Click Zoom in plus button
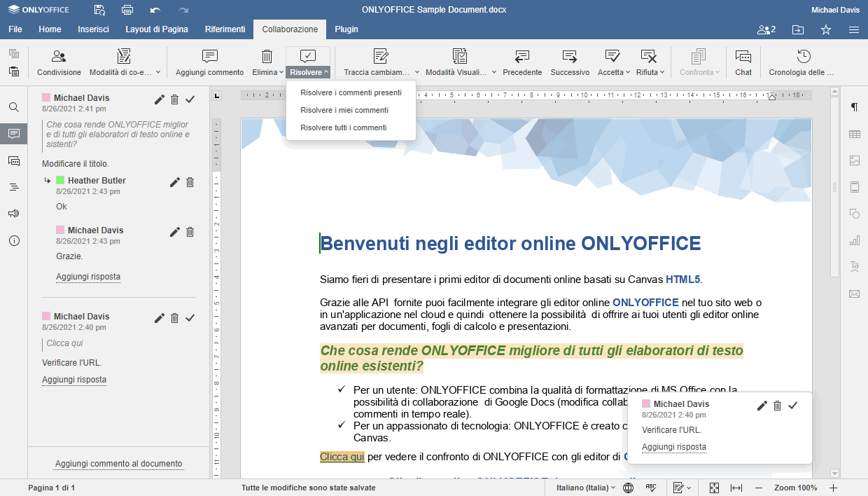This screenshot has width=868, height=496. 833,488
